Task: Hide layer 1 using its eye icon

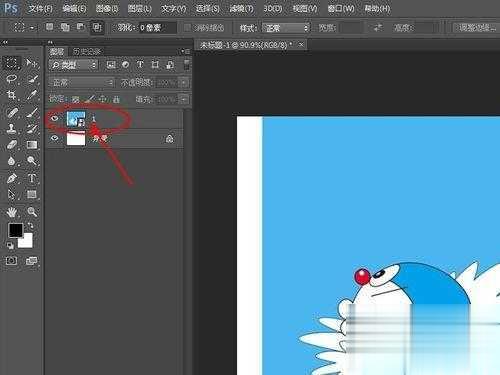Action: tap(55, 118)
